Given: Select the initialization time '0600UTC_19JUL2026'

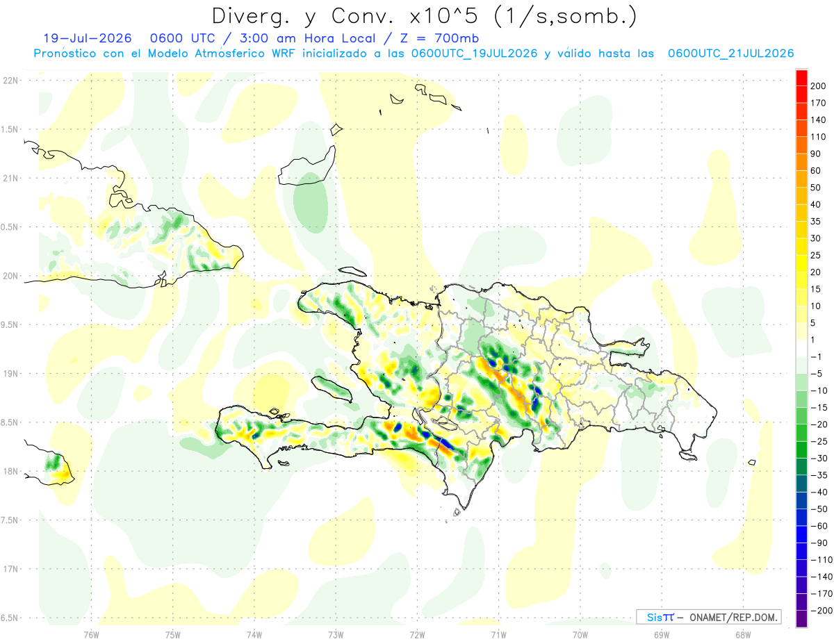Looking at the screenshot, I should (x=474, y=53).
